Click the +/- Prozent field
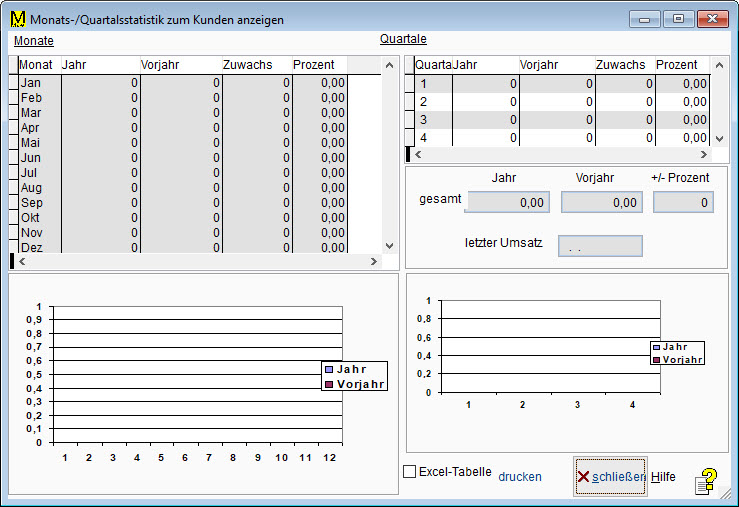 coord(683,203)
